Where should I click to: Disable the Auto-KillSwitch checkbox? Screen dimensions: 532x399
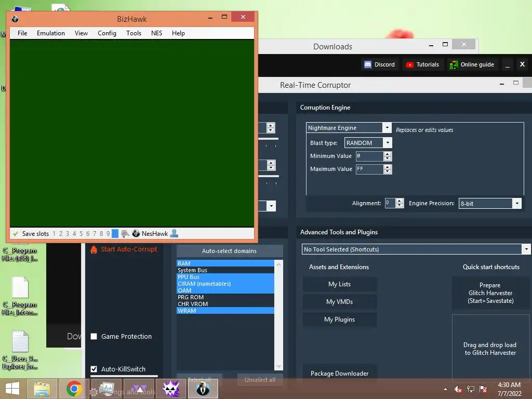94,369
